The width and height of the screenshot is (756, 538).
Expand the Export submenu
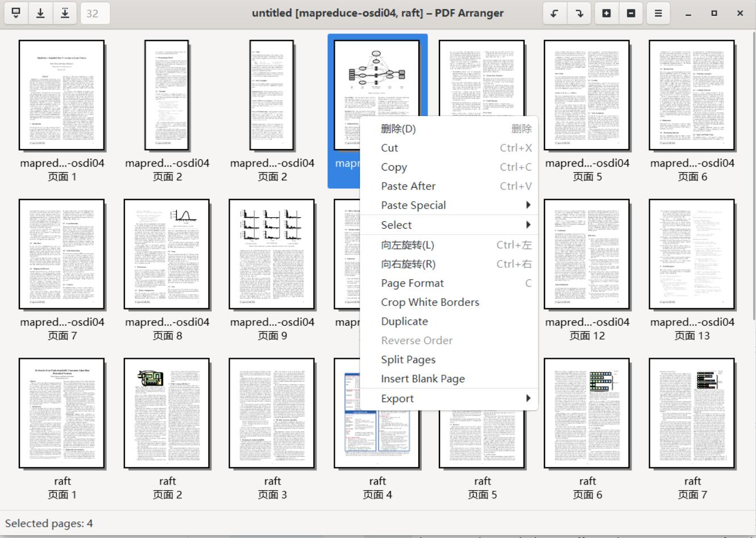coord(449,399)
